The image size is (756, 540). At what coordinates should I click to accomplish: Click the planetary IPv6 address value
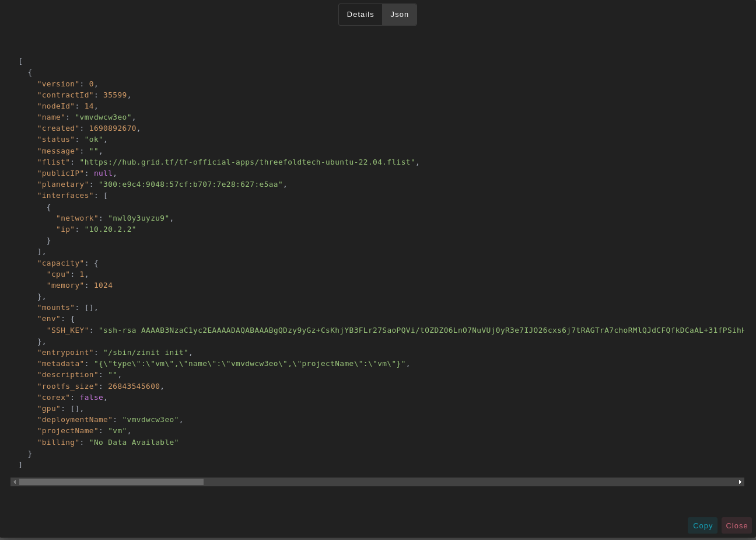click(190, 184)
